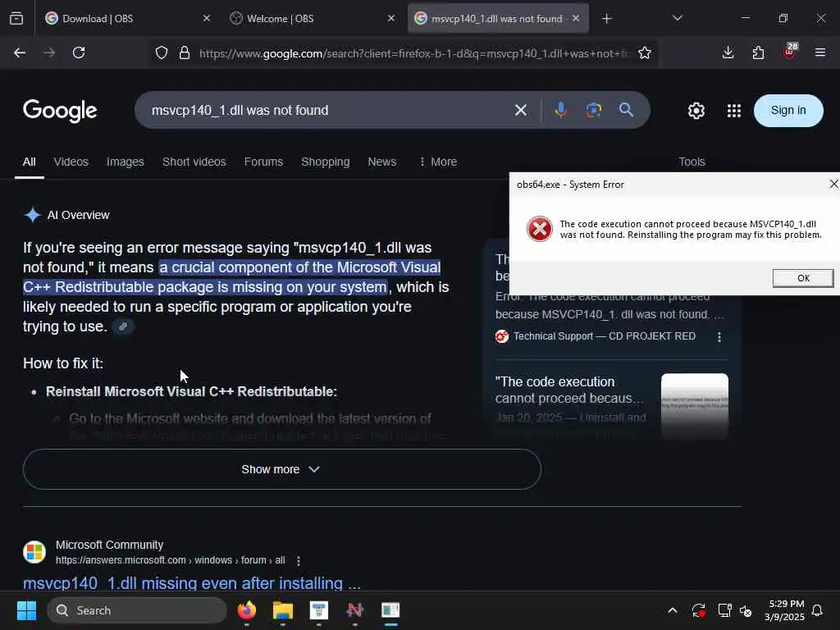This screenshot has height=630, width=840.
Task: Click the network tray icon
Action: coord(724,610)
